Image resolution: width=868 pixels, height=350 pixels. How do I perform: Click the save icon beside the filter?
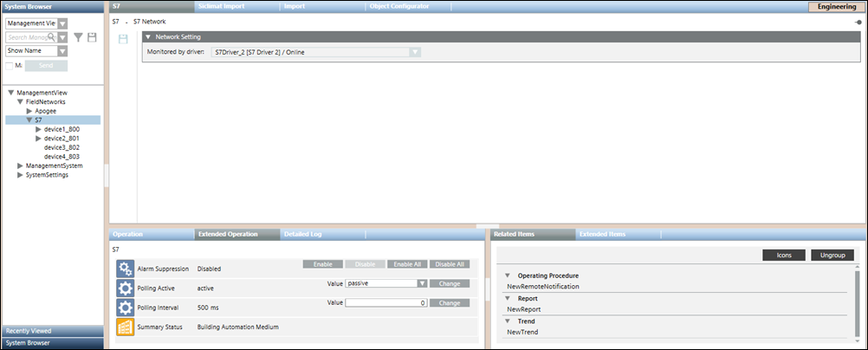pyautogui.click(x=92, y=37)
